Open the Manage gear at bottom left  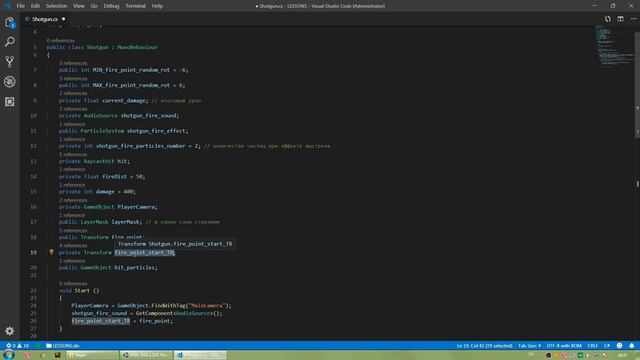point(10,331)
